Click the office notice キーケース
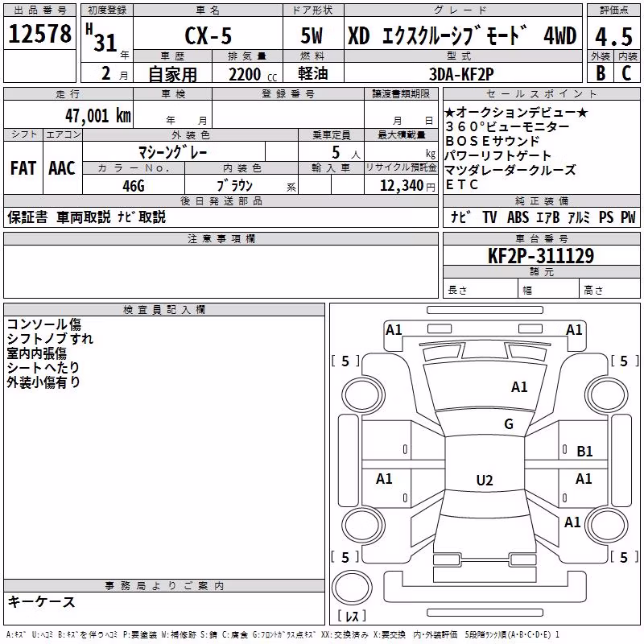The height and width of the screenshot is (644, 644). click(x=41, y=601)
